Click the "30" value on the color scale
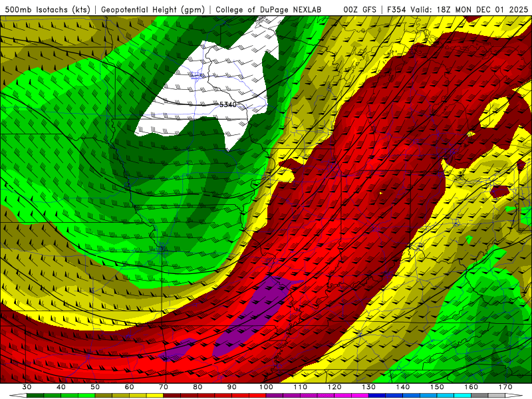 point(27,387)
